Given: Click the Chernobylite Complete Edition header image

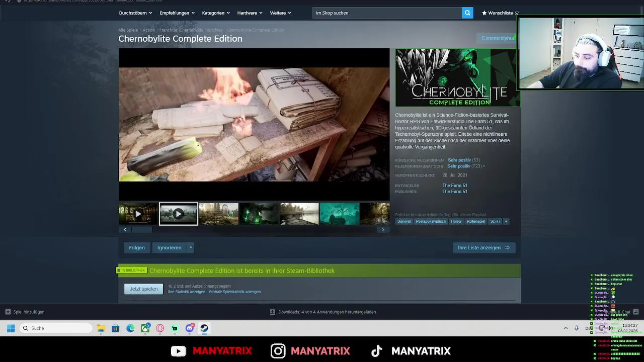Looking at the screenshot, I should (x=457, y=77).
